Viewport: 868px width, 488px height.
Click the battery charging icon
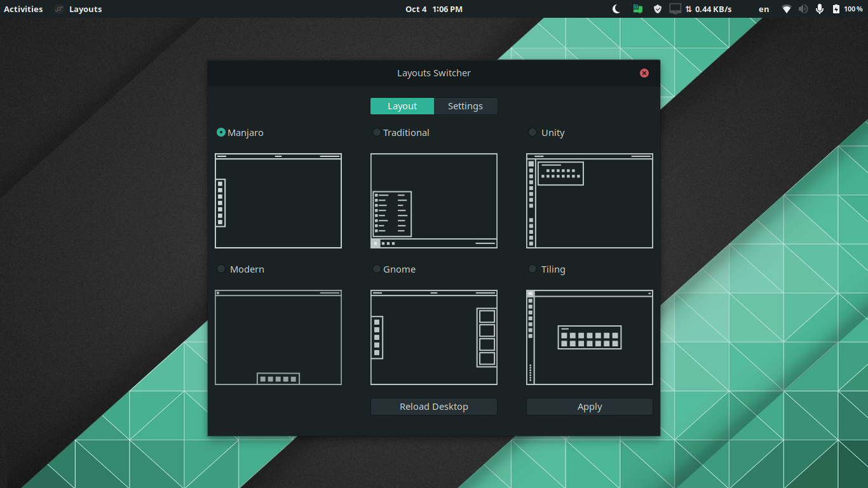pyautogui.click(x=836, y=9)
